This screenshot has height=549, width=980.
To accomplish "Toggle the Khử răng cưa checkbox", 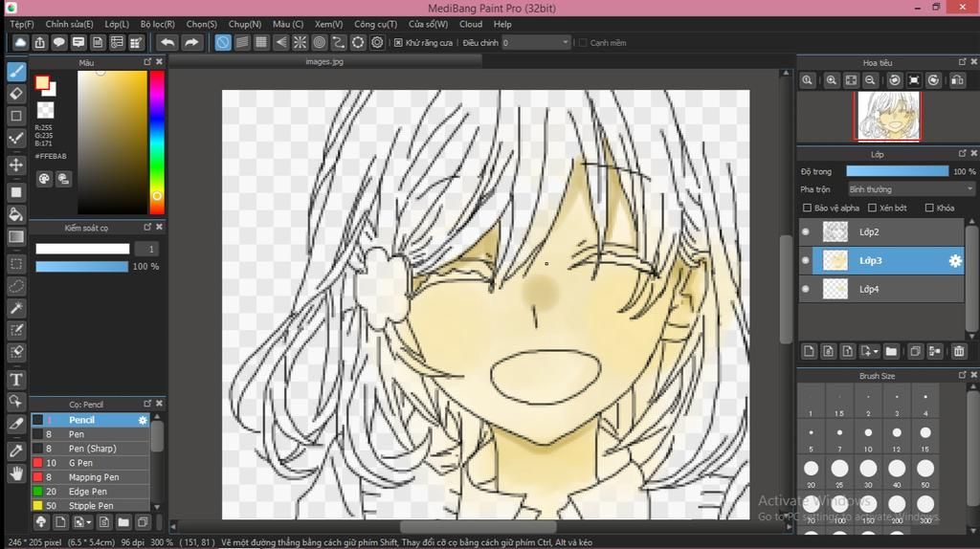I will 398,43.
